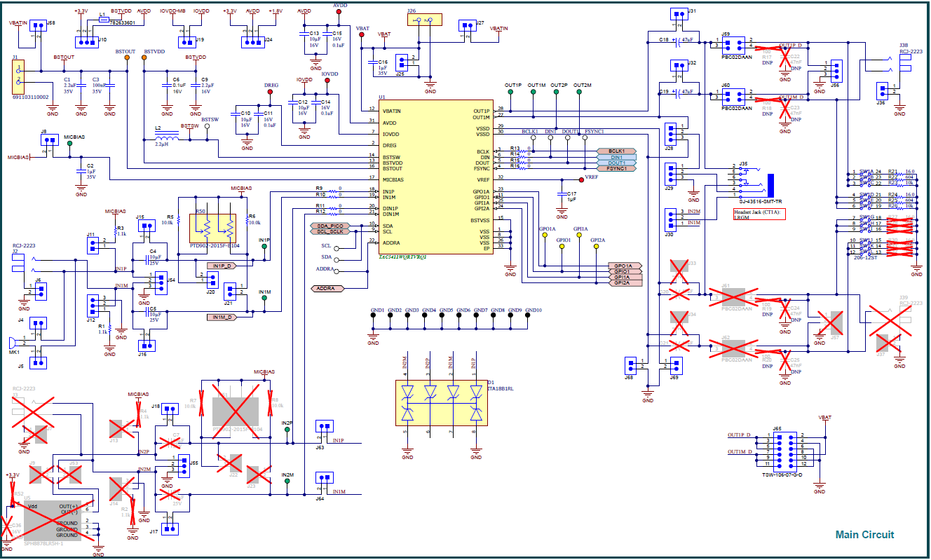Image resolution: width=931 pixels, height=560 pixels.
Task: Click the GND10 black test point
Action: (529, 315)
